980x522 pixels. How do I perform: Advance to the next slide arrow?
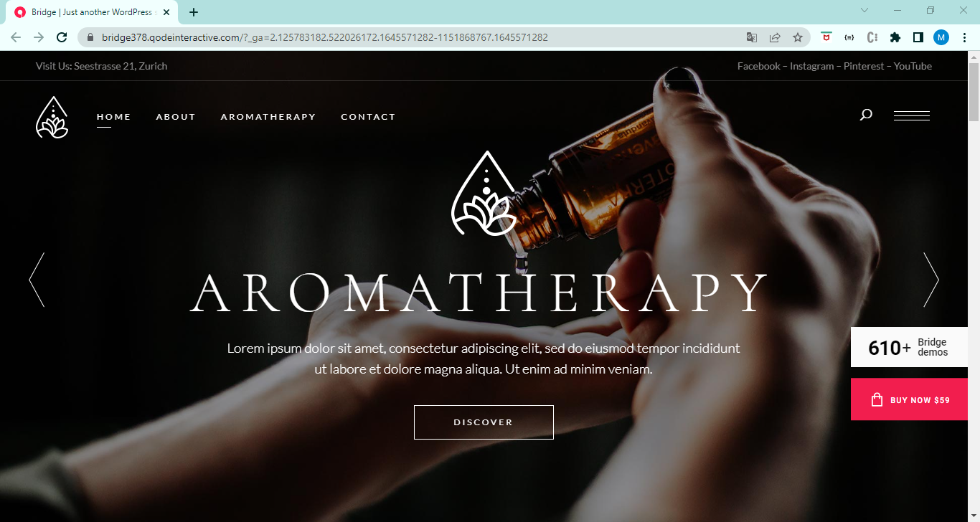930,280
